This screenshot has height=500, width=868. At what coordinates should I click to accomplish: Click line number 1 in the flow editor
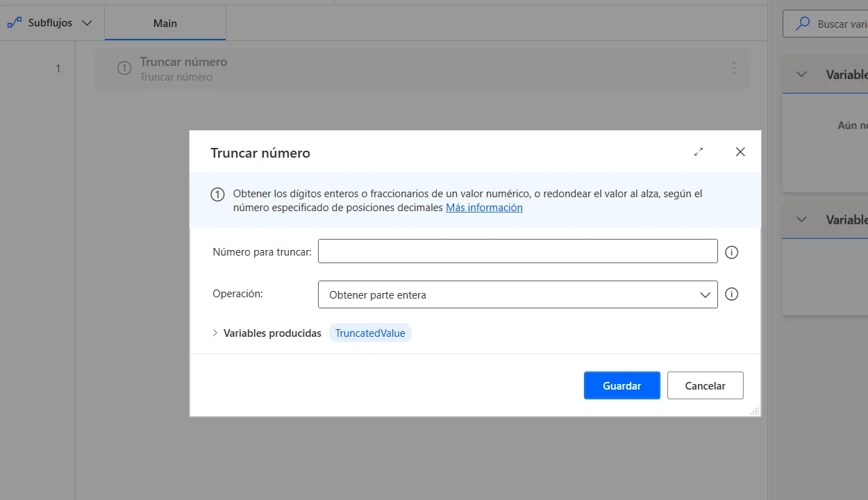click(58, 69)
